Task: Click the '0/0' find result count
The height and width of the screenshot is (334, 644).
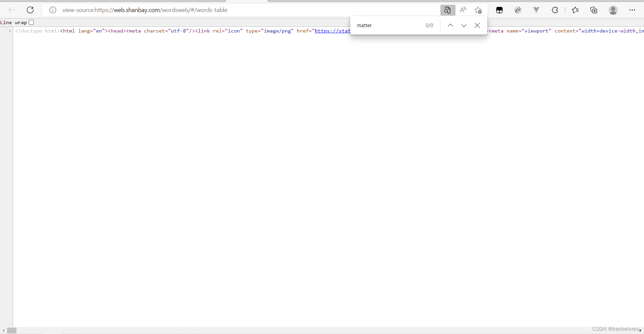Action: 429,25
